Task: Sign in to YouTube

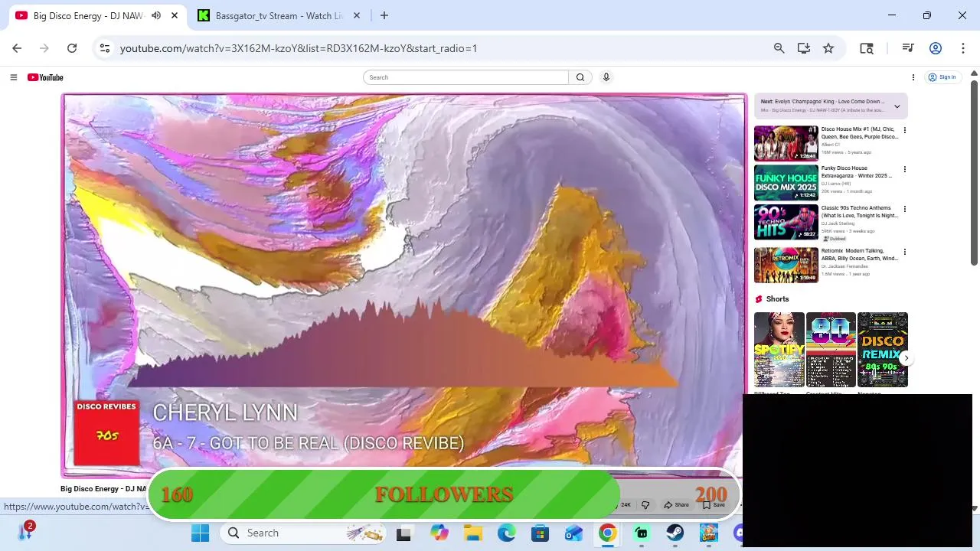Action: click(x=942, y=77)
